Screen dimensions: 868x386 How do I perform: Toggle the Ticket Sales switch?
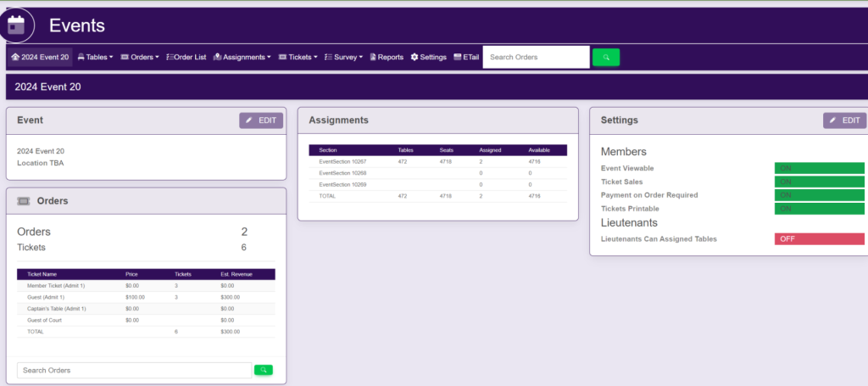[819, 182]
